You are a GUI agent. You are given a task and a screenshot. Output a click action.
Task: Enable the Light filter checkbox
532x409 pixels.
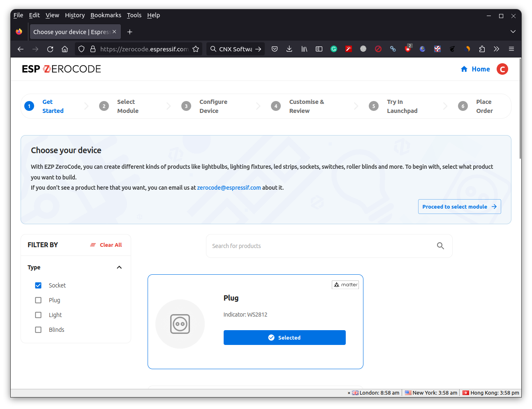pyautogui.click(x=38, y=315)
